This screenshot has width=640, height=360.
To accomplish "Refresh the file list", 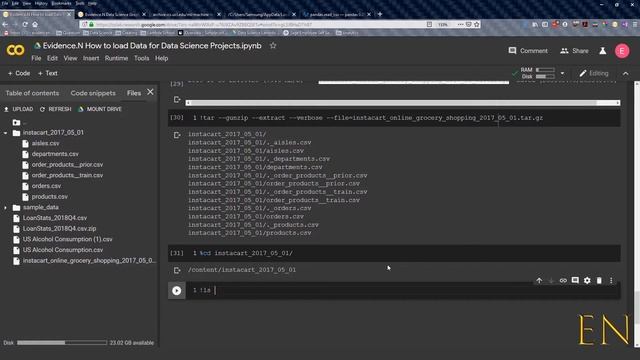I will pos(56,109).
